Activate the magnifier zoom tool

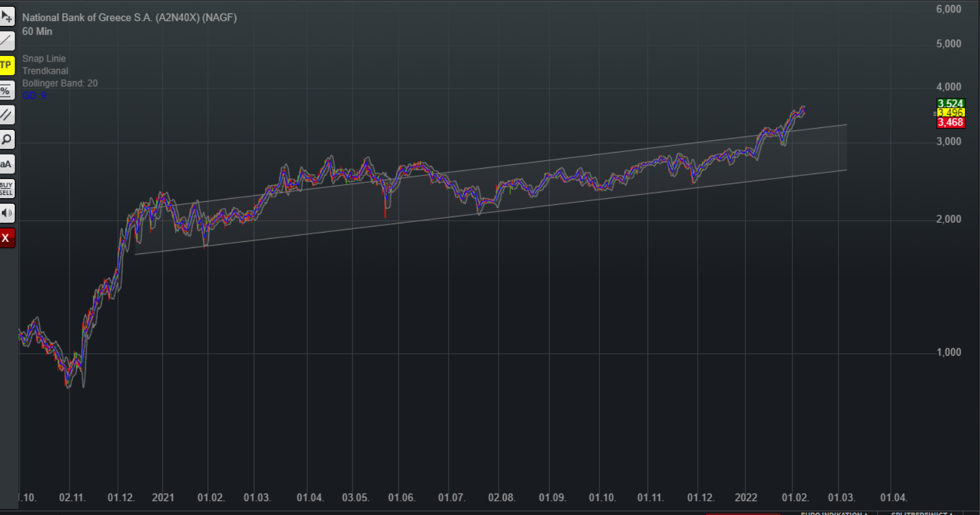click(x=7, y=139)
